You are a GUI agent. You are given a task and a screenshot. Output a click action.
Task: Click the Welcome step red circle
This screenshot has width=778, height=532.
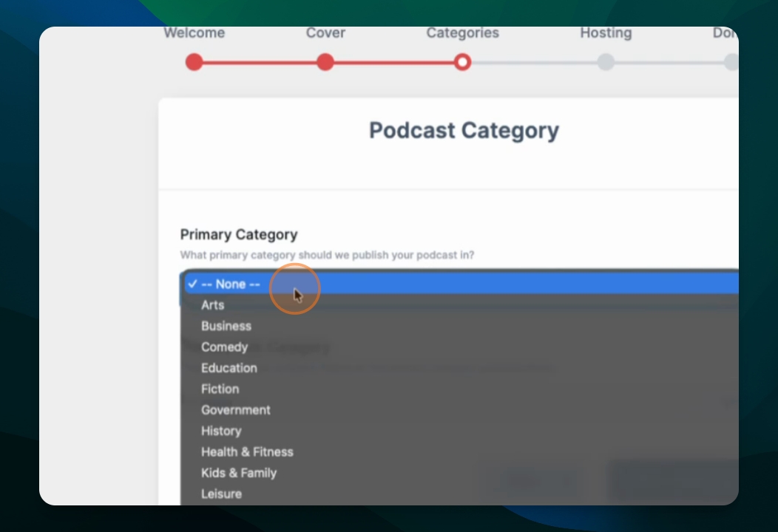(194, 63)
